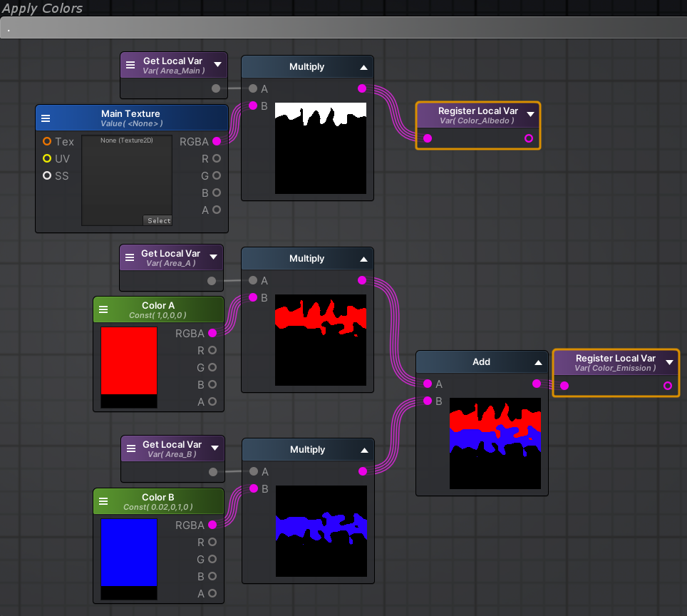Click Main Texture UV input port
Viewport: 687px width, 616px height.
pos(47,158)
